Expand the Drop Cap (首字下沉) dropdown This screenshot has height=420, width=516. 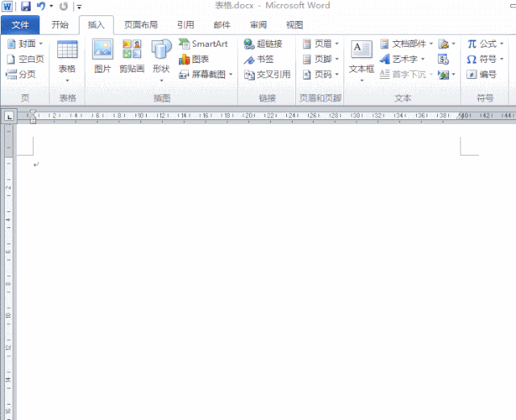click(x=431, y=74)
